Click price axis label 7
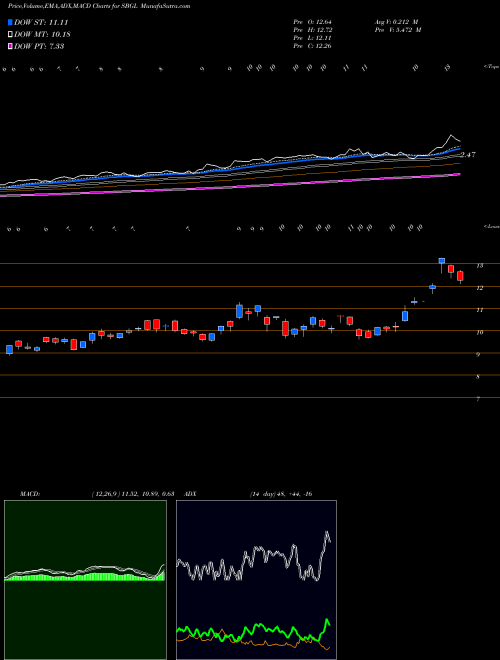This screenshot has width=500, height=660. [478, 399]
